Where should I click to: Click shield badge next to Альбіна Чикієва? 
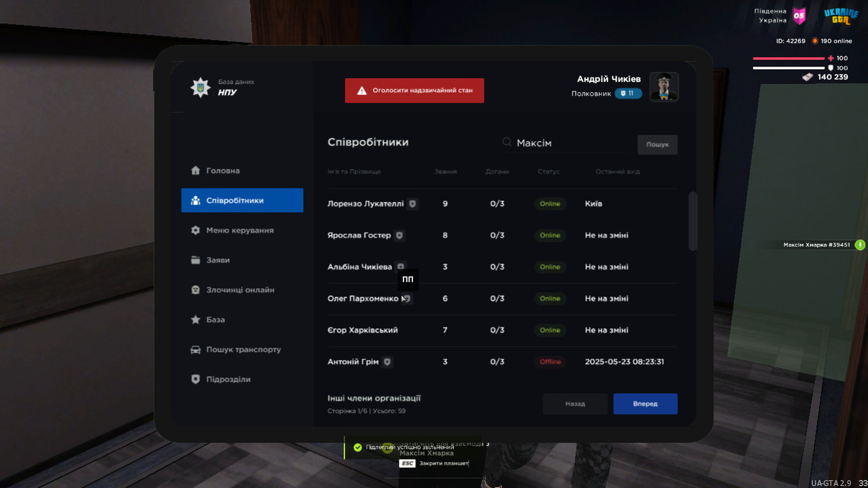(x=401, y=267)
